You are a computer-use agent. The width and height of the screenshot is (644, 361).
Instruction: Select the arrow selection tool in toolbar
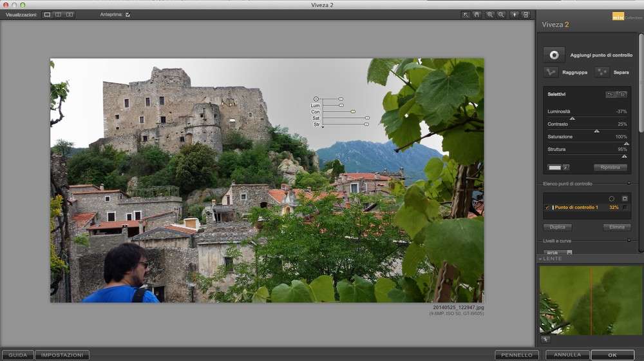pos(466,14)
